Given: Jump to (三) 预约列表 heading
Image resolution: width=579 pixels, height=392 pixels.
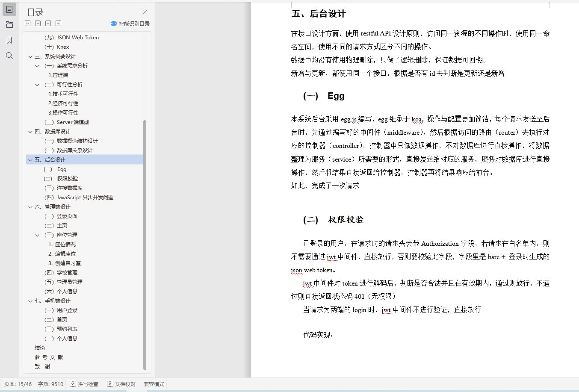Looking at the screenshot, I should click(x=61, y=329).
